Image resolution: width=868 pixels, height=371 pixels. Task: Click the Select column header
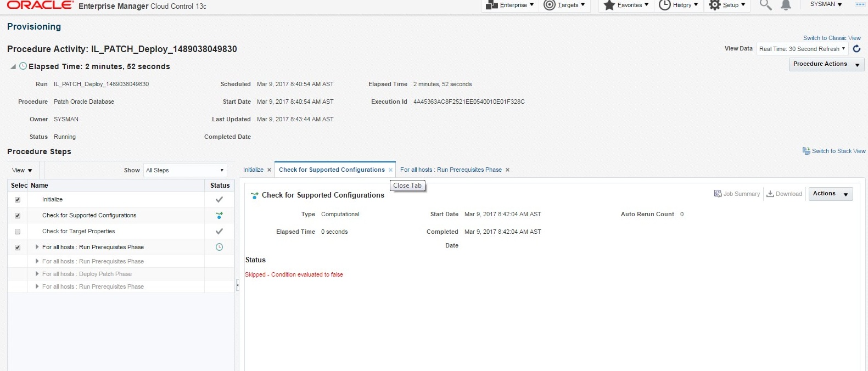[x=19, y=185]
